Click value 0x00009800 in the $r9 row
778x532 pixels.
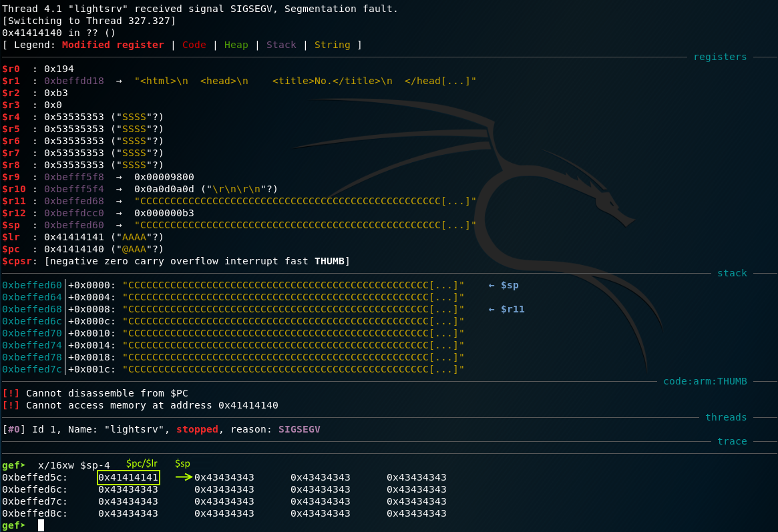[x=164, y=177]
